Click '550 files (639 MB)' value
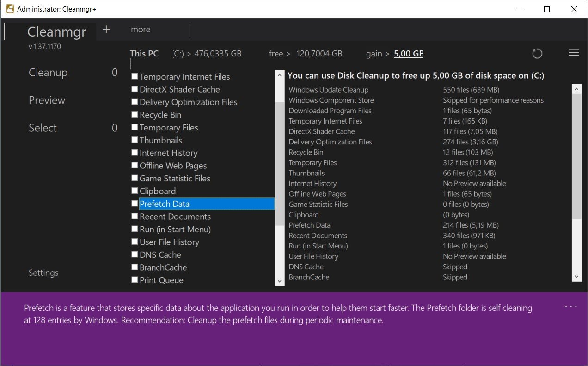This screenshot has width=588, height=366. 471,90
